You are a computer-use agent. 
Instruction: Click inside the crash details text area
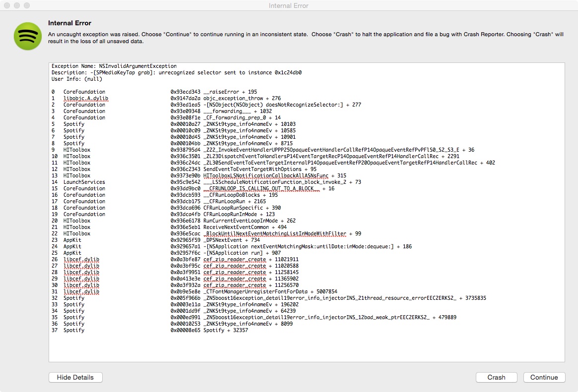pyautogui.click(x=298, y=347)
